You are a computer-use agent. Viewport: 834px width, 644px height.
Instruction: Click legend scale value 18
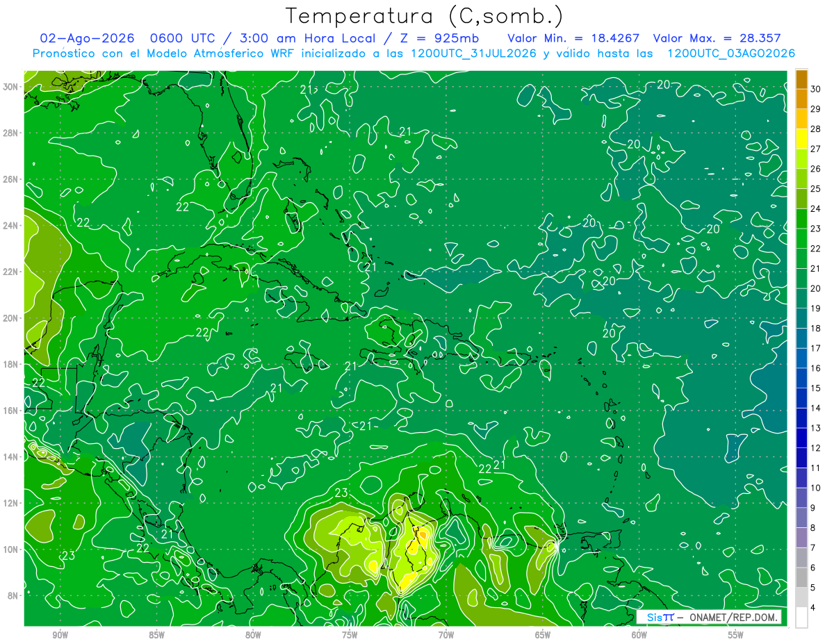click(x=816, y=328)
